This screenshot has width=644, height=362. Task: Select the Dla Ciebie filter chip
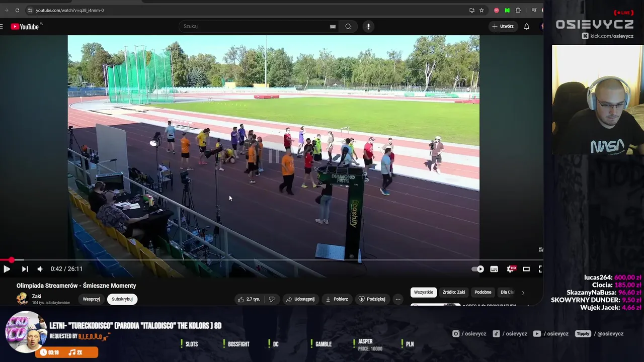pyautogui.click(x=507, y=292)
